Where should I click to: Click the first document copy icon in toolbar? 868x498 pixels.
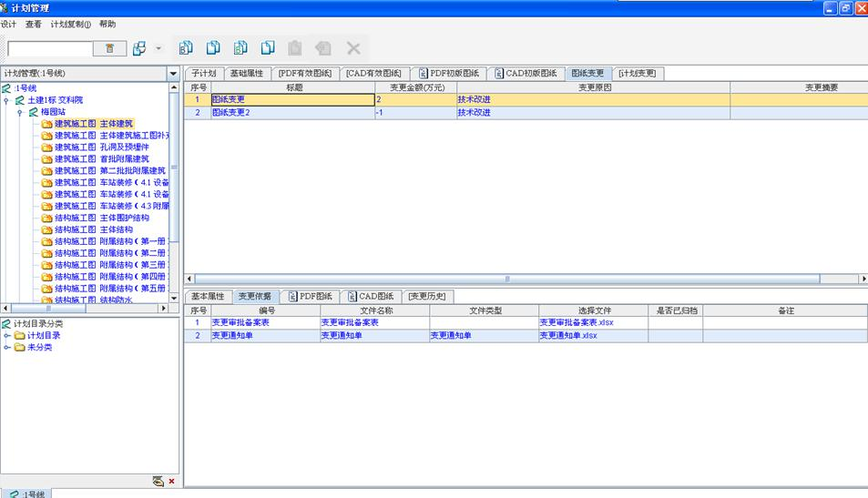186,48
